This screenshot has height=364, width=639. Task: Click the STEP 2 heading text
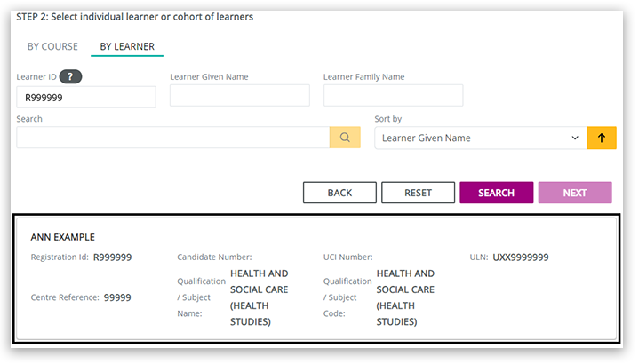[x=134, y=16]
